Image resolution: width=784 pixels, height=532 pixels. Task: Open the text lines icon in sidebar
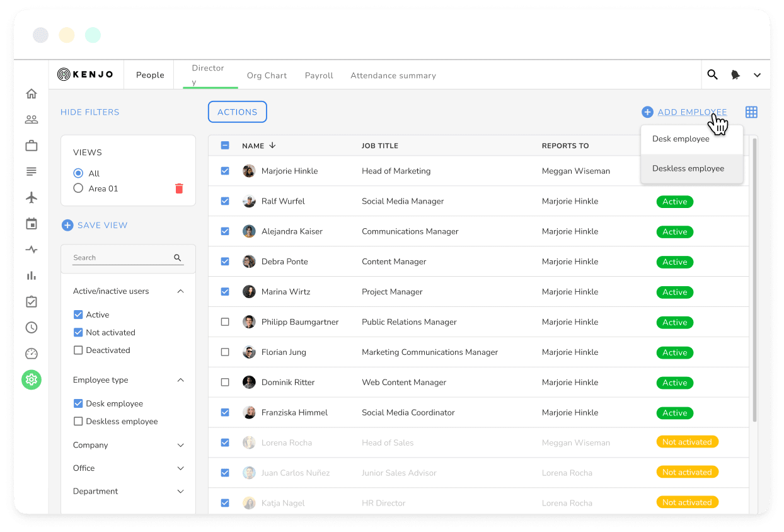point(32,171)
